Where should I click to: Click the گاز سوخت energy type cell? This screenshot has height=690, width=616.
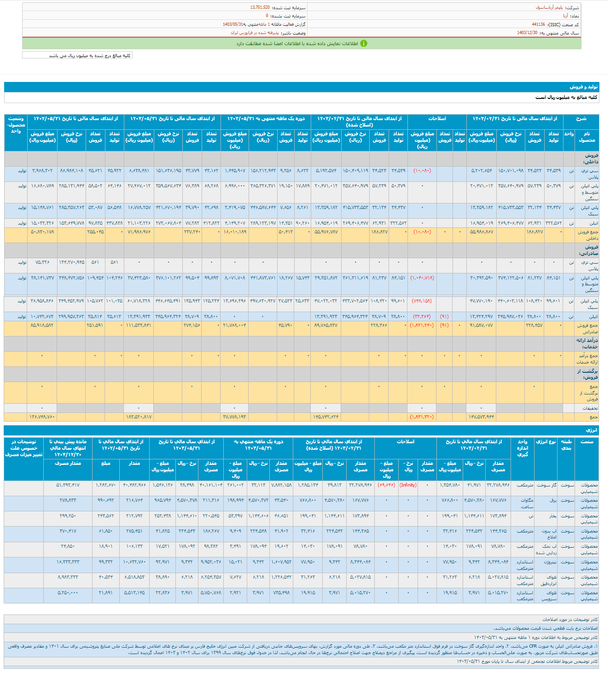pyautogui.click(x=547, y=485)
